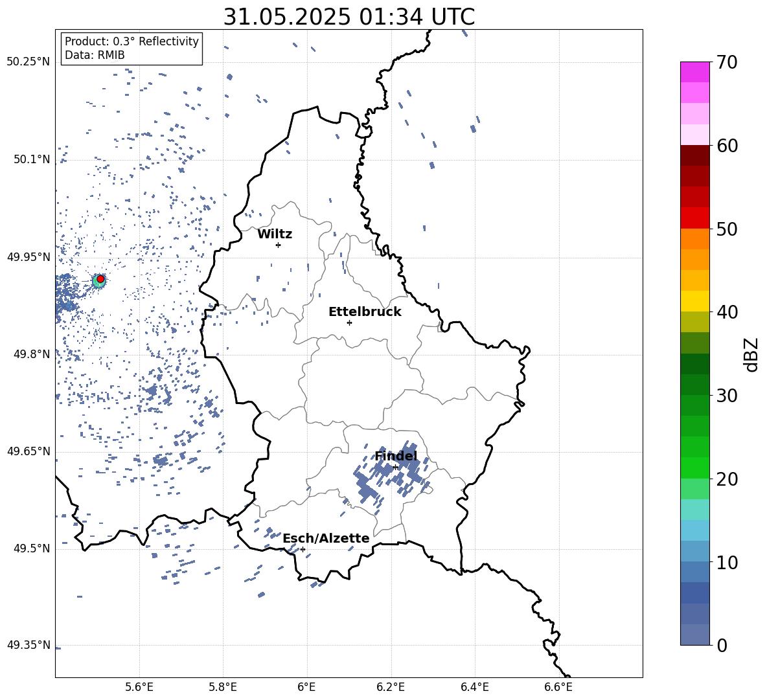Pick the dark maroon swatch below 60
The height and width of the screenshot is (700, 767).
click(x=694, y=155)
